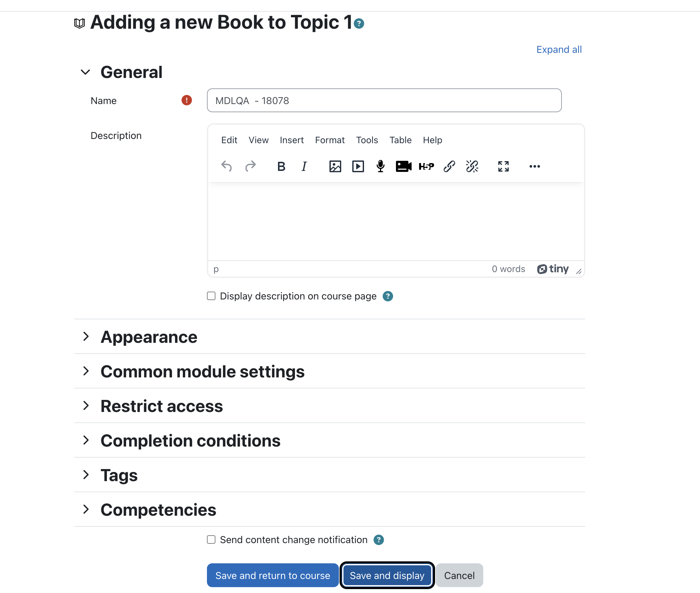
Task: Click Save and return to course
Action: pos(273,575)
